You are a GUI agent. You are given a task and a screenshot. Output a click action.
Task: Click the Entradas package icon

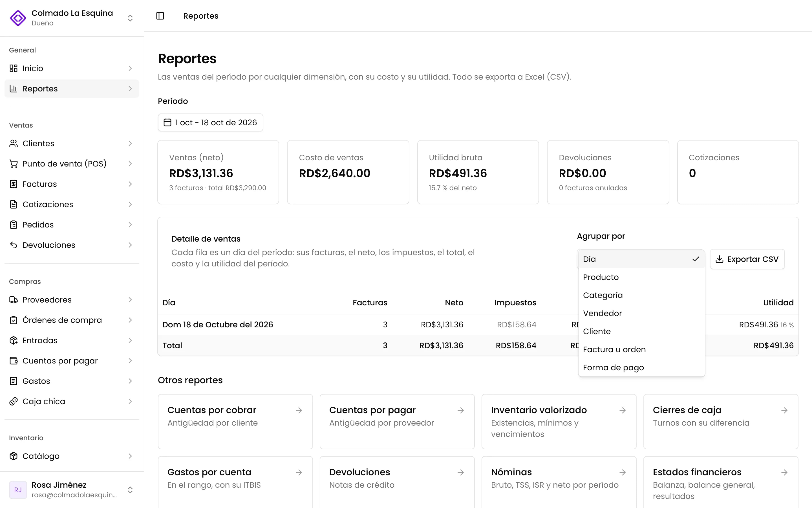click(14, 340)
